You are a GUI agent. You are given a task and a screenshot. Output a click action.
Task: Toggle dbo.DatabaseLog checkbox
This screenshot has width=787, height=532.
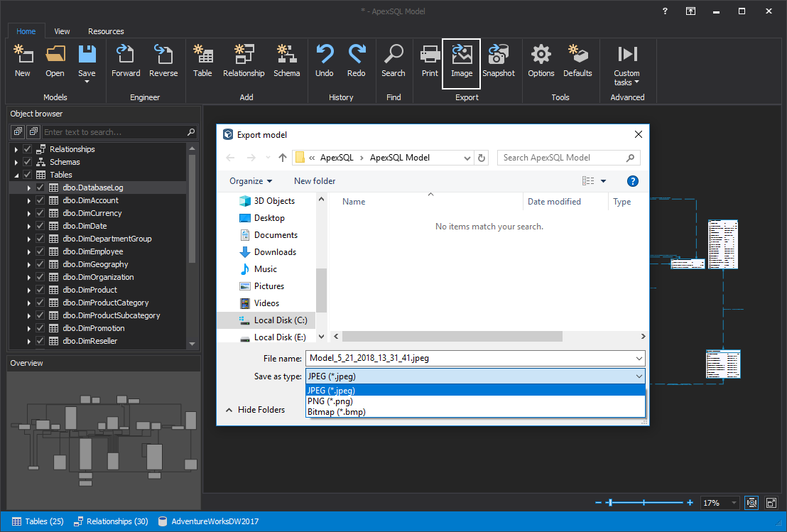pos(40,188)
